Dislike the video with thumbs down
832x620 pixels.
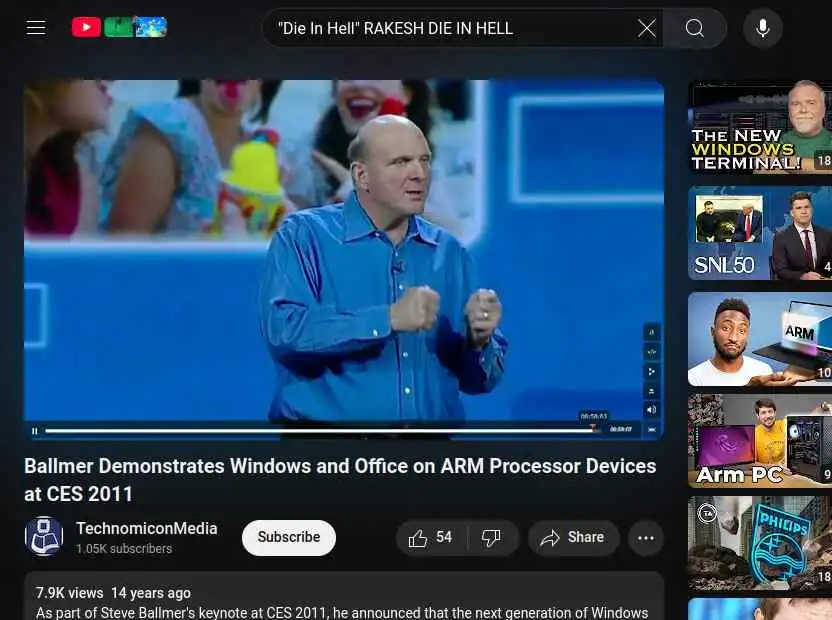pyautogui.click(x=491, y=538)
